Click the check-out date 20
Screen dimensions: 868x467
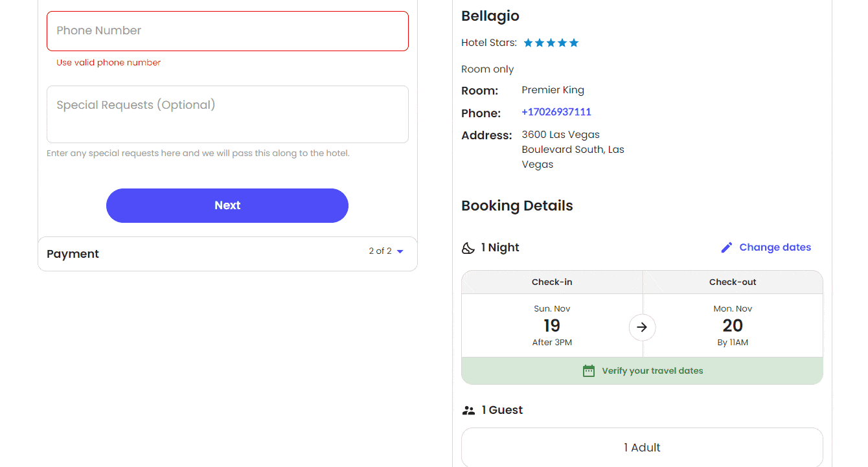point(733,325)
